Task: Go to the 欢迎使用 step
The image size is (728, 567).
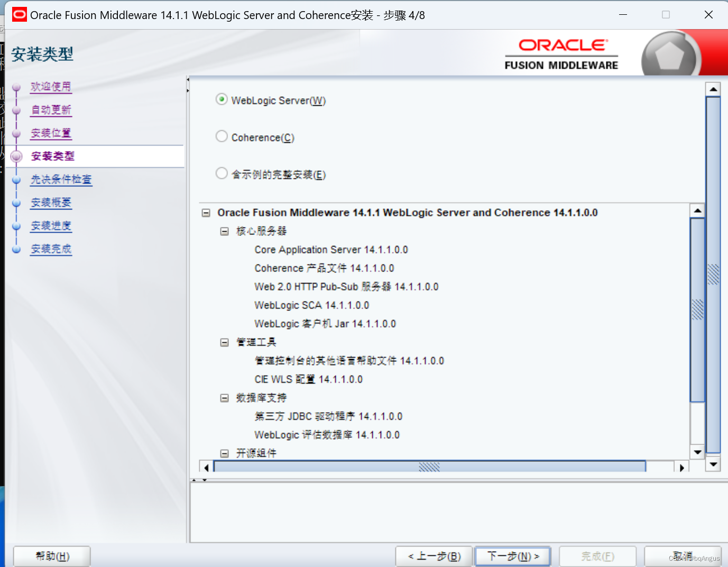Action: point(51,87)
